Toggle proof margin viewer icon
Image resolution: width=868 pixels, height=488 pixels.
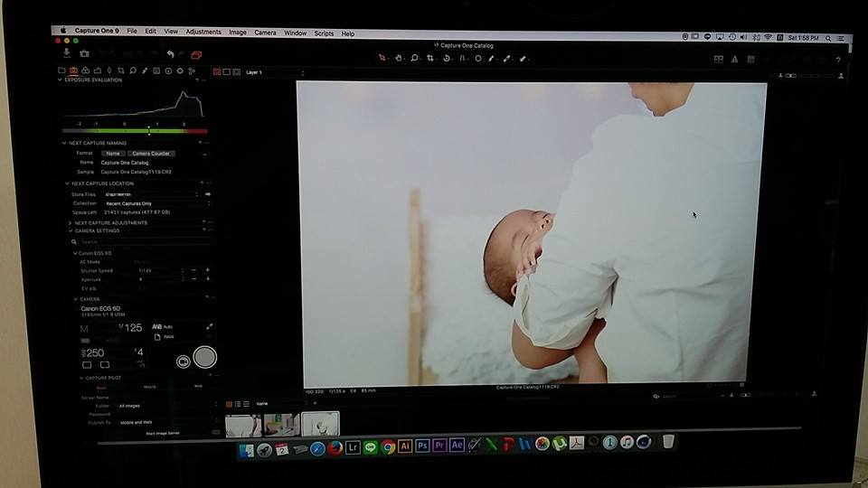236,72
